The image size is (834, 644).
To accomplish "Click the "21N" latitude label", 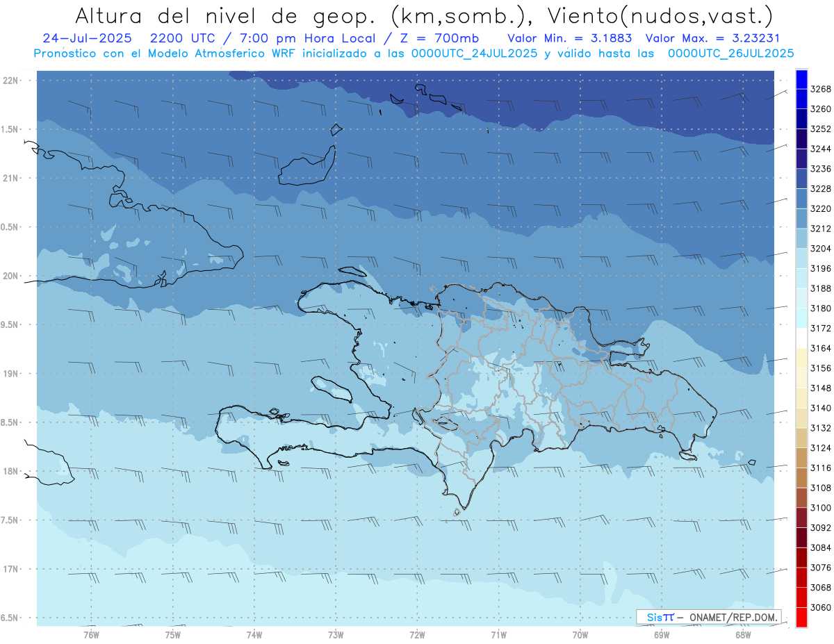I will tap(10, 178).
